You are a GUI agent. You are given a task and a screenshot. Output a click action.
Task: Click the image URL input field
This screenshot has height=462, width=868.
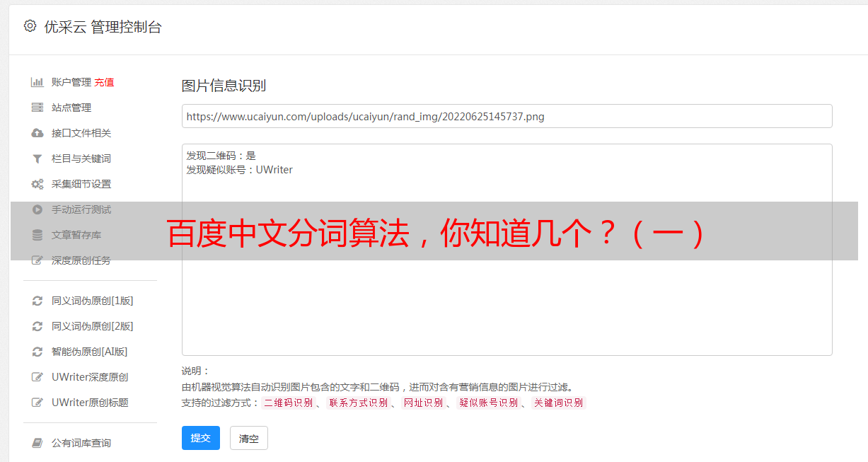tap(507, 116)
